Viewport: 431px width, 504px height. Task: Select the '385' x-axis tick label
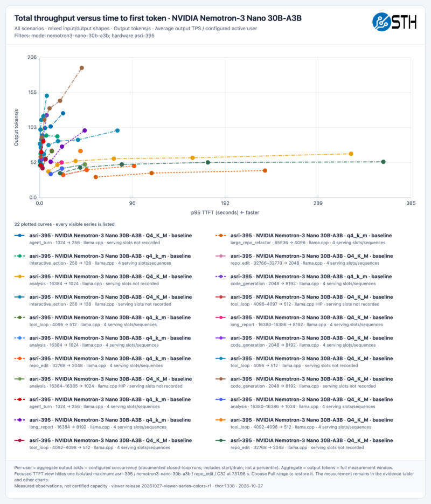point(411,203)
